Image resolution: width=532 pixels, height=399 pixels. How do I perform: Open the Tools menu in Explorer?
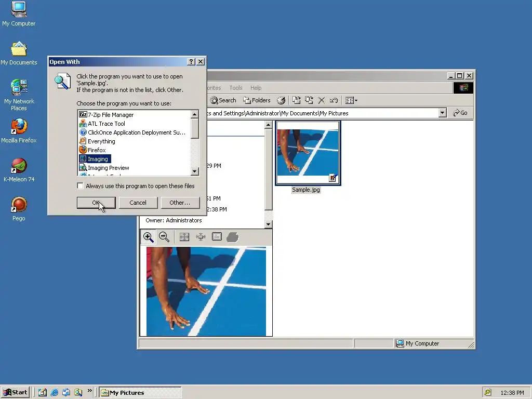click(x=236, y=88)
